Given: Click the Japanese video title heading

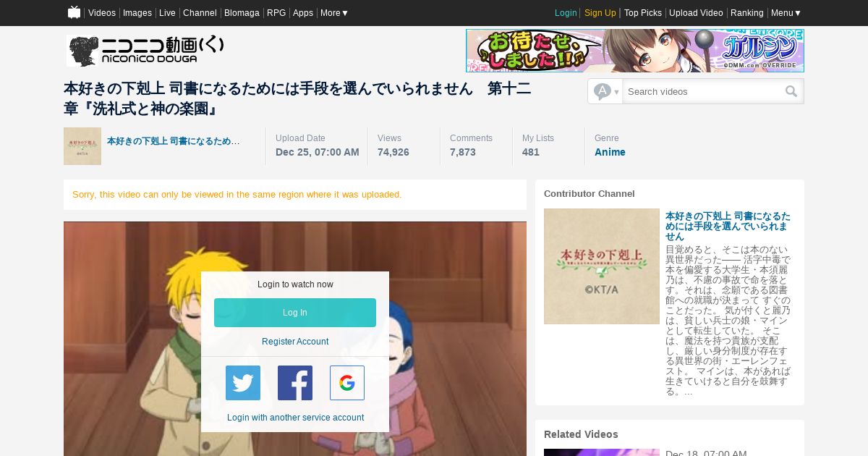Looking at the screenshot, I should [x=297, y=99].
